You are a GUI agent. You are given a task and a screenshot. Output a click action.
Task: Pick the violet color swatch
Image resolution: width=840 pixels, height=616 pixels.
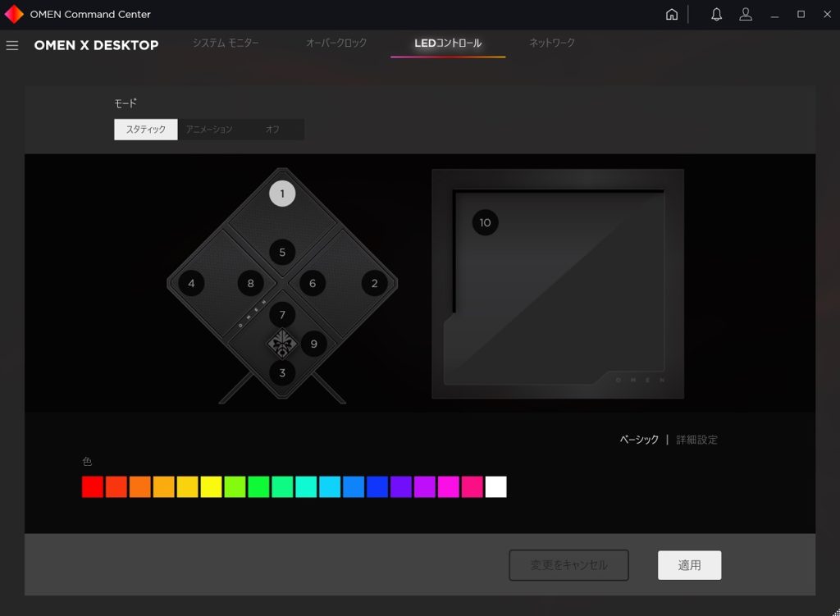tap(401, 487)
